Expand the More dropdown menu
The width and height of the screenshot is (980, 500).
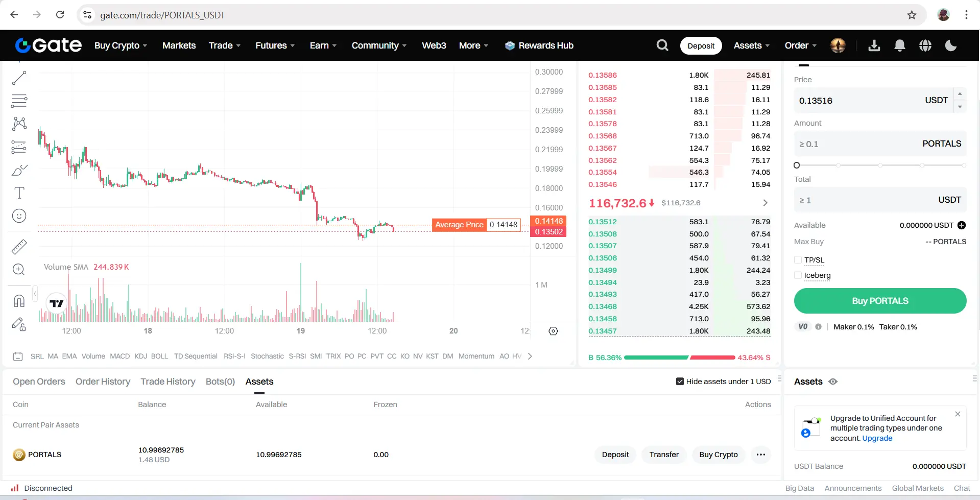(473, 45)
